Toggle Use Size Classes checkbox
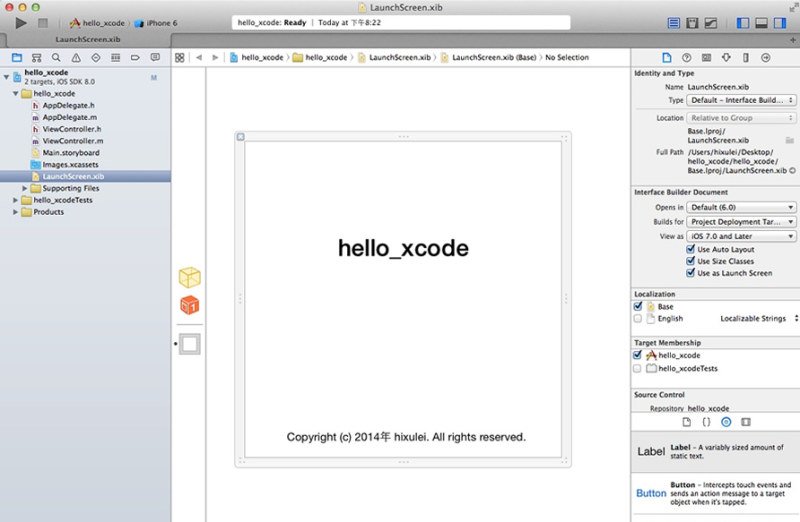The width and height of the screenshot is (800, 522). [x=690, y=261]
